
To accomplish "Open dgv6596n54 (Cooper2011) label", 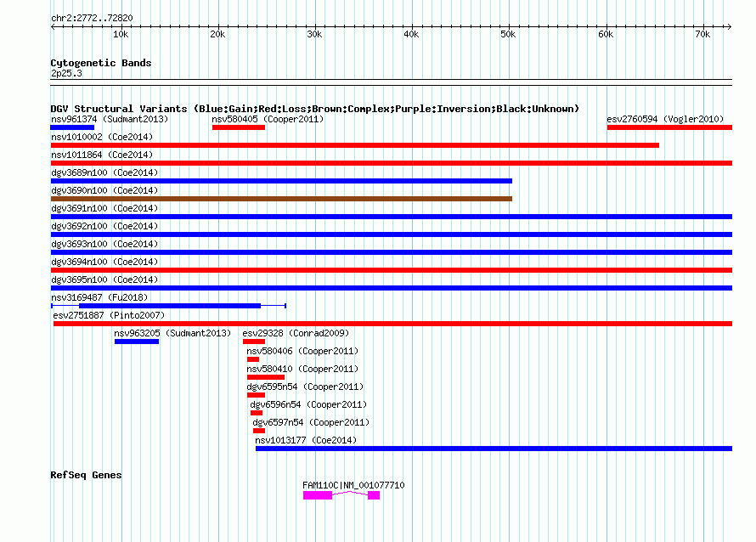I will click(308, 404).
